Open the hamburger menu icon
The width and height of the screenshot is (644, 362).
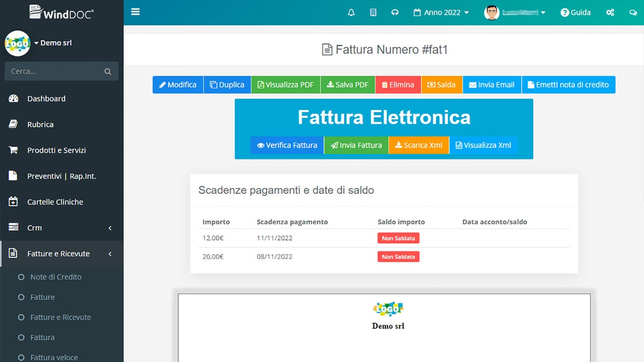point(135,12)
